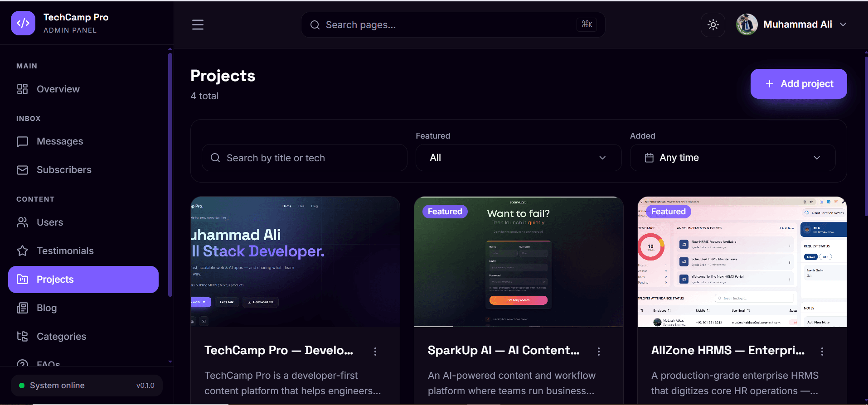Click the v0.1.0 version label
The height and width of the screenshot is (405, 868).
pos(145,386)
